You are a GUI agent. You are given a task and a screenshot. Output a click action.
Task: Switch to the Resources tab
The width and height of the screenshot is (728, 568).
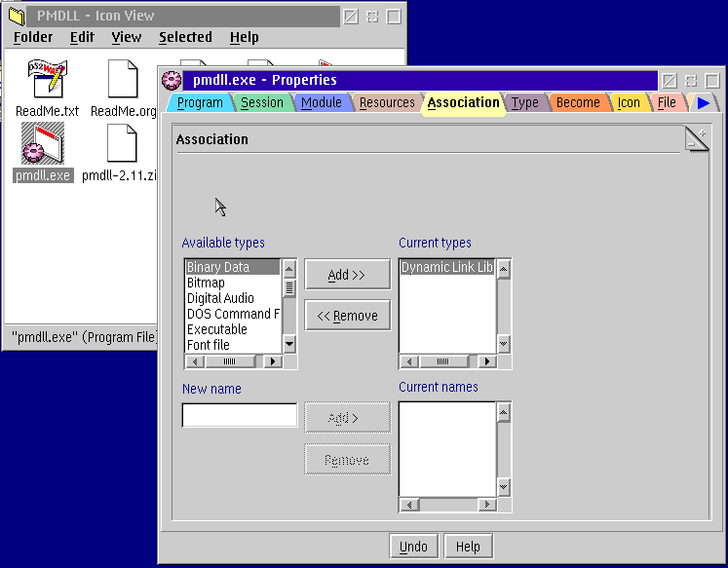[x=386, y=102]
